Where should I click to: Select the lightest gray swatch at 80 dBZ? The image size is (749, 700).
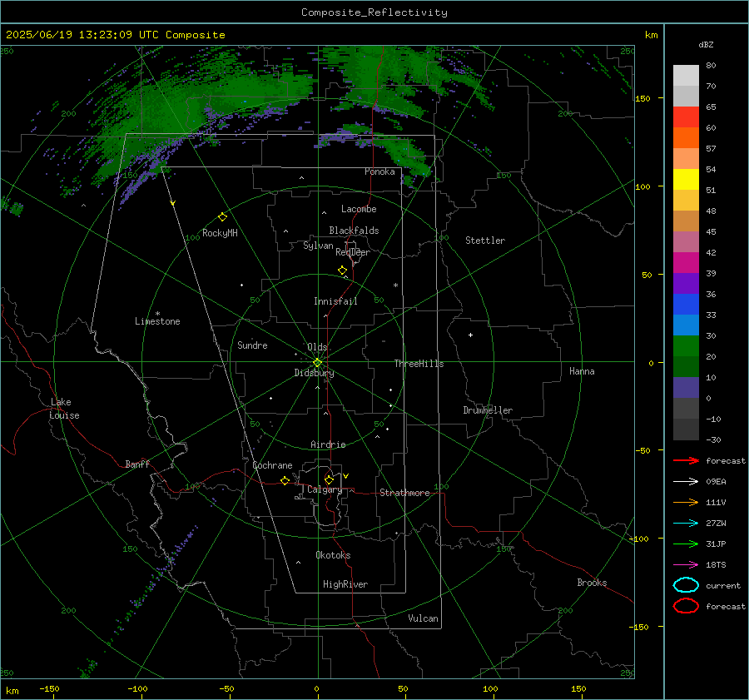686,75
